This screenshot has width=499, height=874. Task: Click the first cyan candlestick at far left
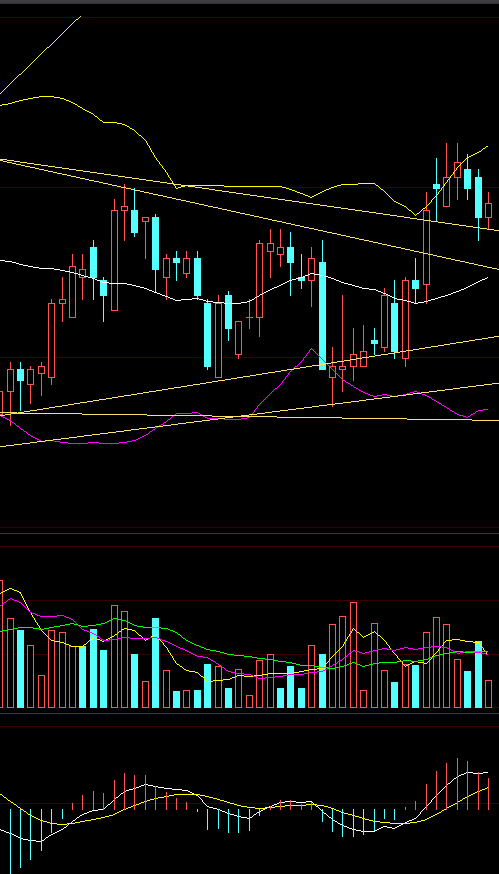pos(21,375)
